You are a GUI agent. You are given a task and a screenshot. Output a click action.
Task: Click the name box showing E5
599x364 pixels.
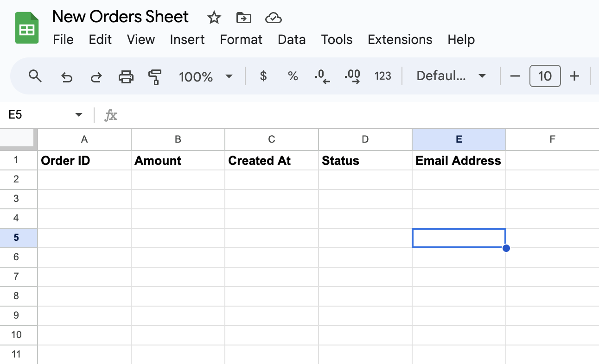[x=37, y=115]
